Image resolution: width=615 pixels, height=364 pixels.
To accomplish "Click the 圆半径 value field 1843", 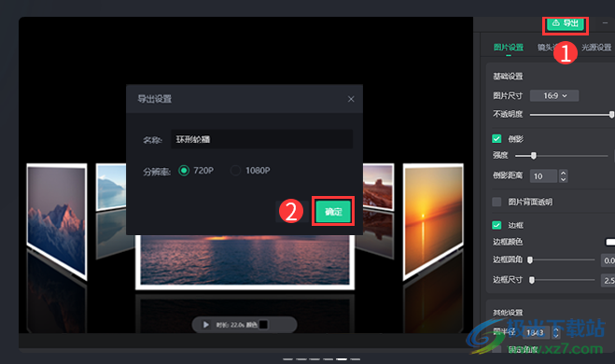I will [x=536, y=332].
